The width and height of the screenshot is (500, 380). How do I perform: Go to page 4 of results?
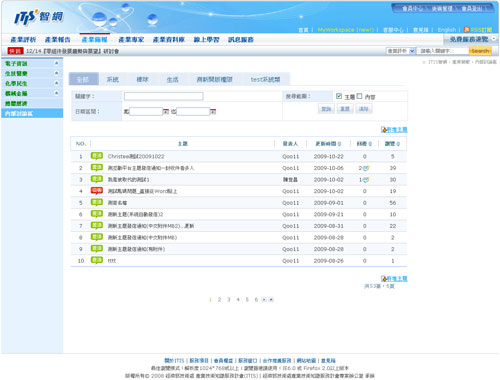point(238,299)
